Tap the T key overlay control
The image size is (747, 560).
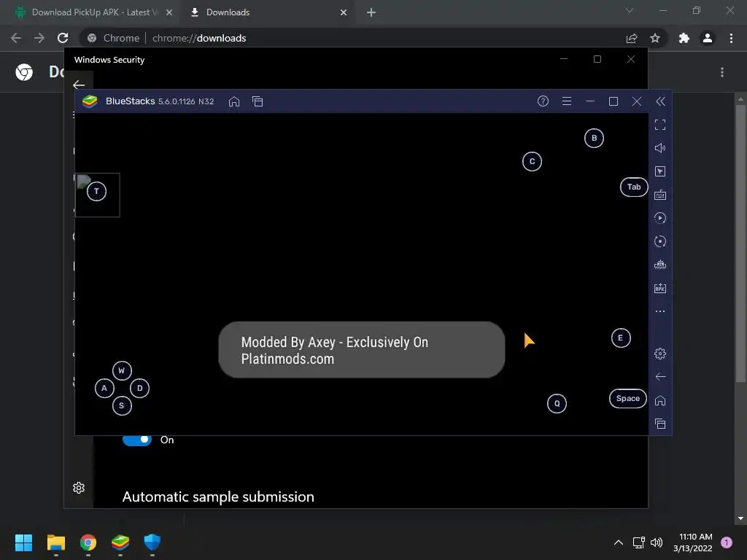tap(97, 192)
